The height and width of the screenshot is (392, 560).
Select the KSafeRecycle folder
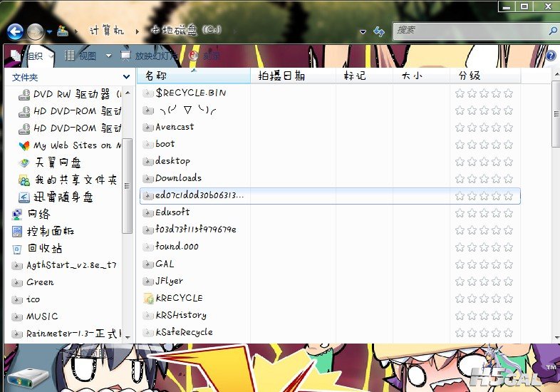tap(177, 333)
